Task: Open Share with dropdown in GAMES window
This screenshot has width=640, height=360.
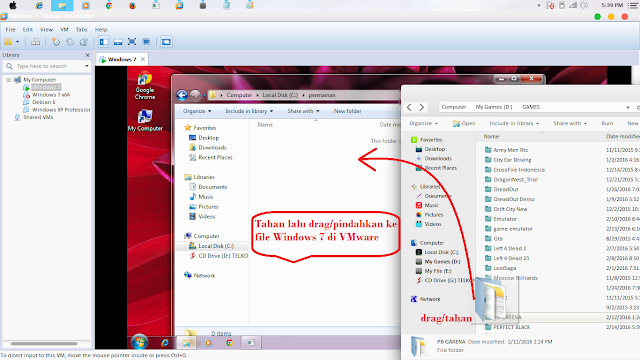Action: pos(570,123)
